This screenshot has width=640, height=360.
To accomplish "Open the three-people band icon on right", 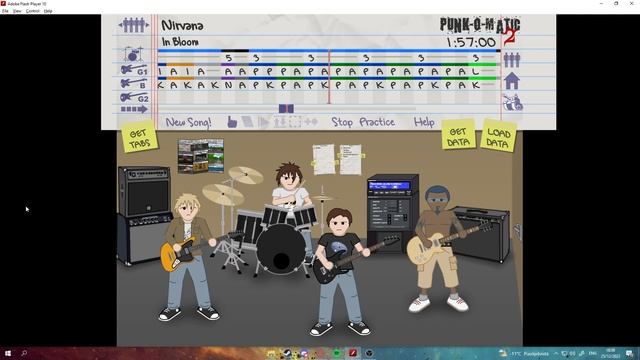I will click(x=511, y=60).
